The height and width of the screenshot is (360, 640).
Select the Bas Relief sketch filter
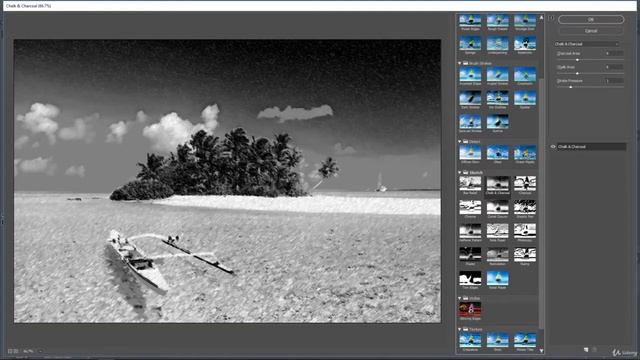click(470, 184)
